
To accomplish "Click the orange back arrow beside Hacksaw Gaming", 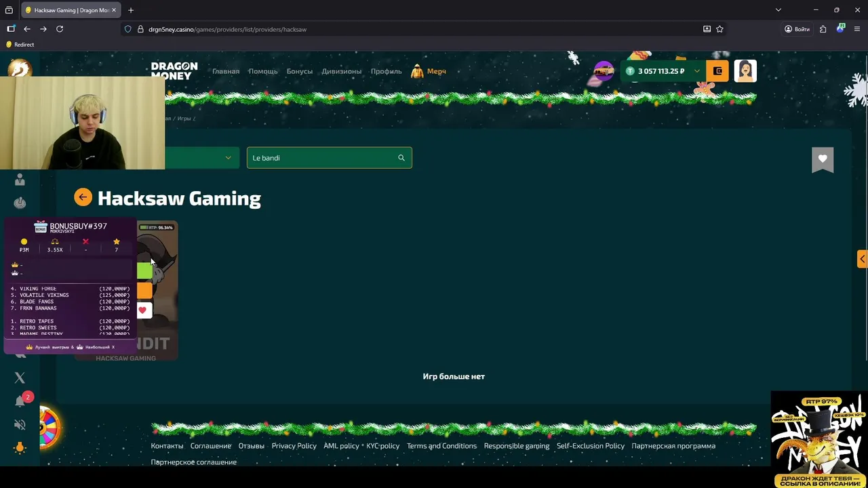I will point(83,197).
